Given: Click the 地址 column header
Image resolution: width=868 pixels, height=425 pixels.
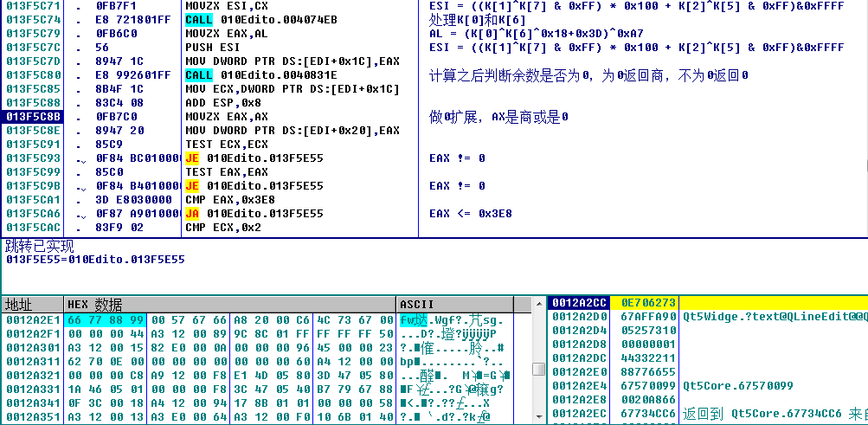Looking at the screenshot, I should coord(33,305).
